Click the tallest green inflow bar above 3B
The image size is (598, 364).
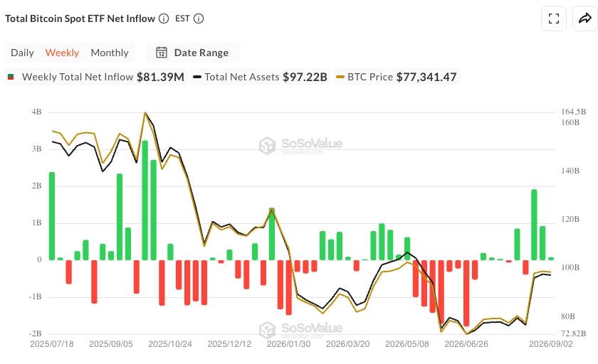(x=145, y=200)
